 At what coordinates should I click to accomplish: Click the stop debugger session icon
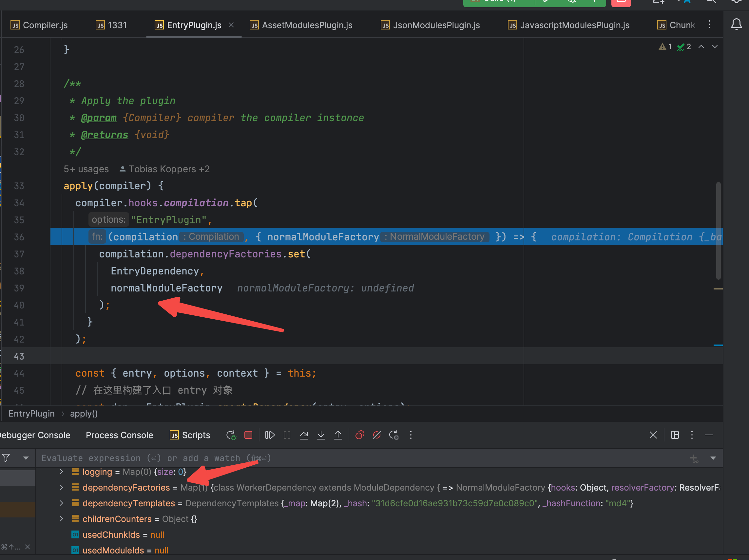click(x=248, y=435)
